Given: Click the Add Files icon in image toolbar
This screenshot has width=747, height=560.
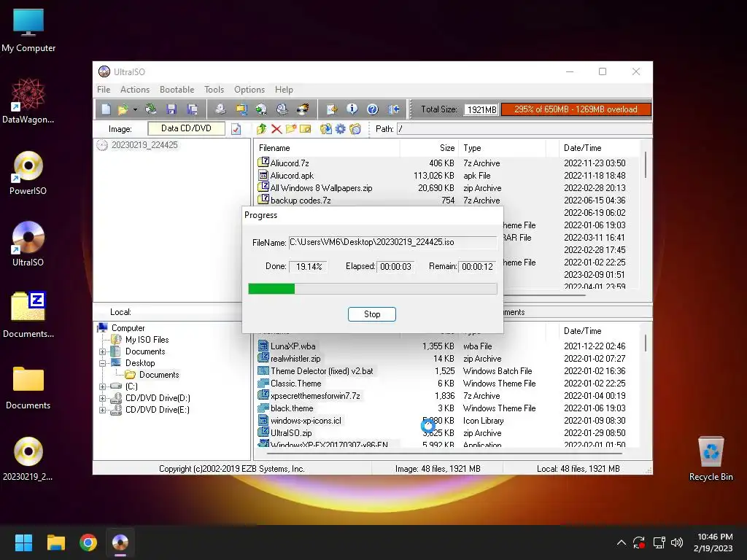Looking at the screenshot, I should 326,129.
